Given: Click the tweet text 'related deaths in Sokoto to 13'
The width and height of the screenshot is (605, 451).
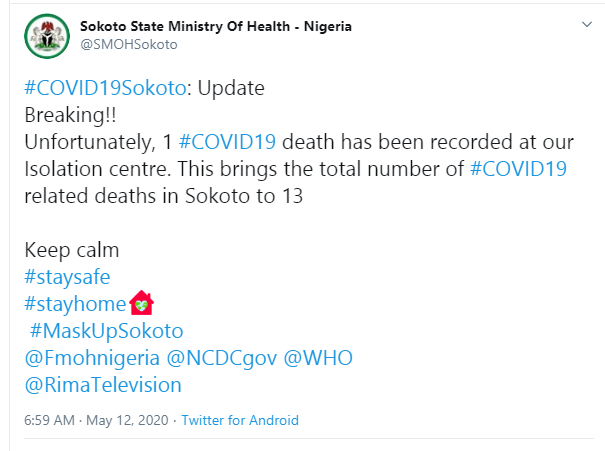Looking at the screenshot, I should 164,196.
